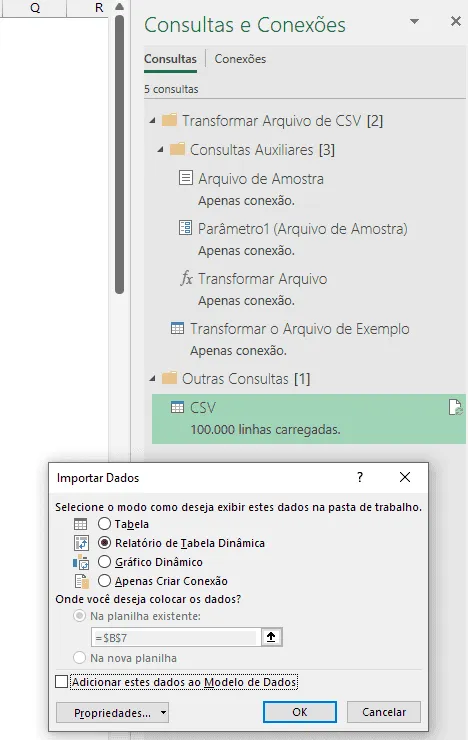Click the vertical scrollbar thumb of the worksheet

pyautogui.click(x=119, y=155)
